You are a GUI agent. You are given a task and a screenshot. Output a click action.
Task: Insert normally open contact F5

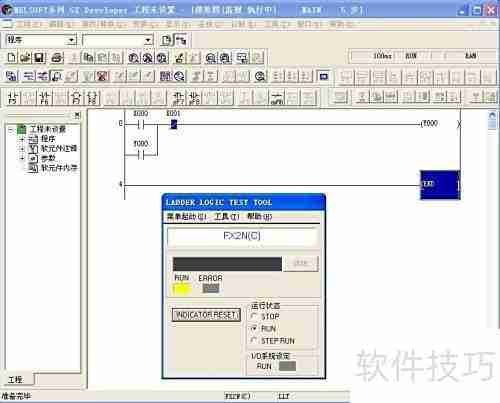(12, 98)
